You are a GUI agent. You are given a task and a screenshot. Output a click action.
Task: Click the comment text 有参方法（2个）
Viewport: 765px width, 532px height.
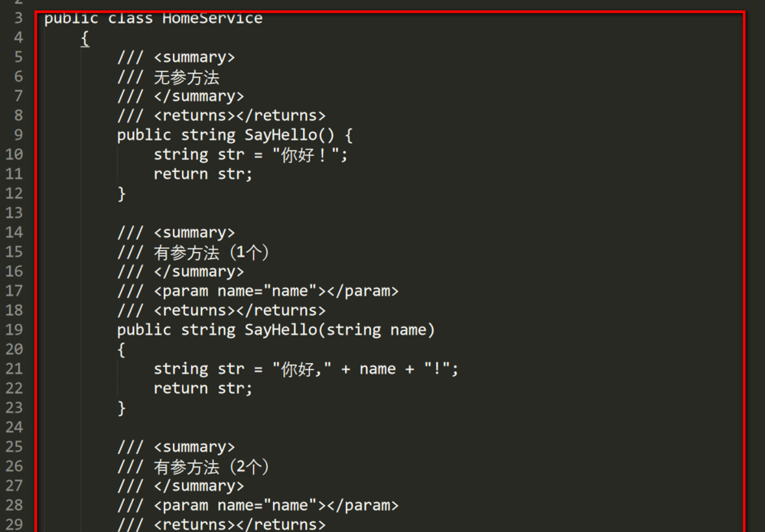point(211,466)
